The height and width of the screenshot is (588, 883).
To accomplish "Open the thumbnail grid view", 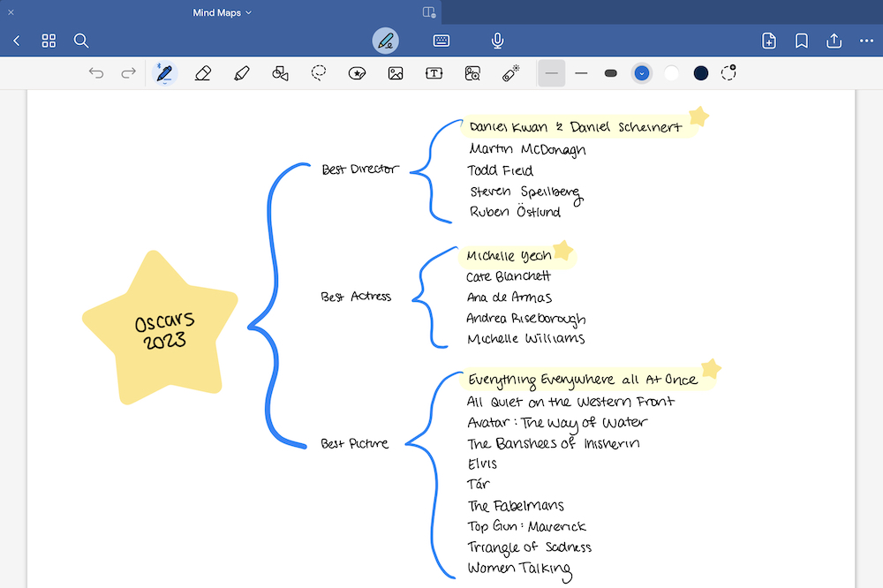I will click(49, 41).
